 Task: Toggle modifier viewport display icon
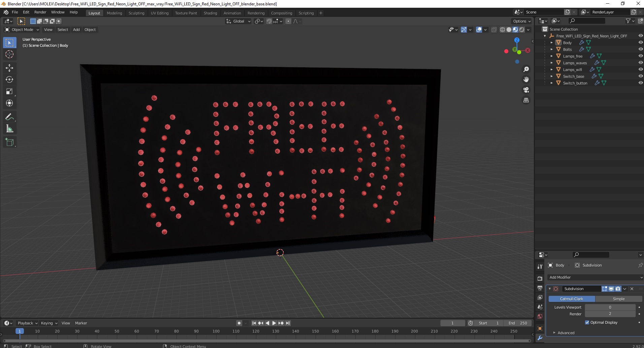(611, 289)
